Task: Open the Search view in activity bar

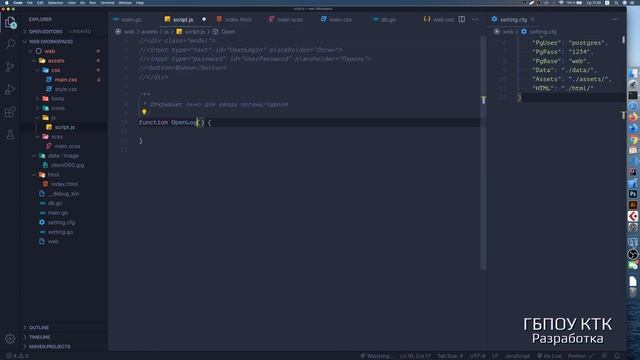Action: point(10,44)
